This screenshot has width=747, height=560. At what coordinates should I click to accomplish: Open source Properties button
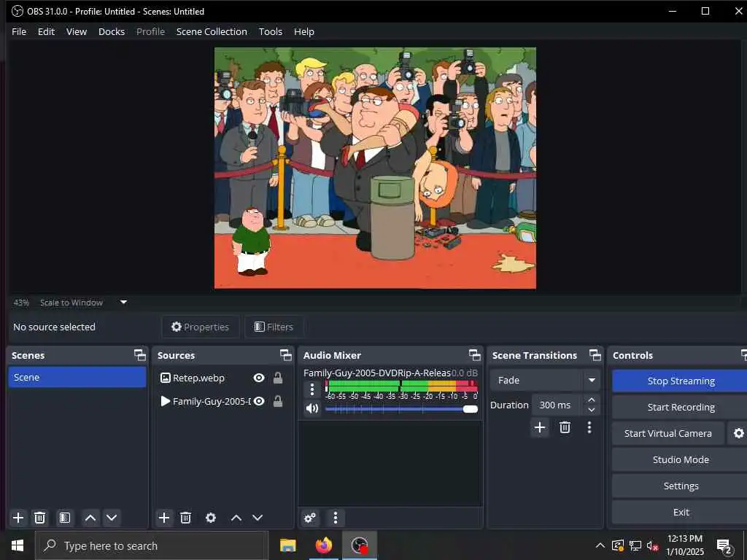(201, 327)
